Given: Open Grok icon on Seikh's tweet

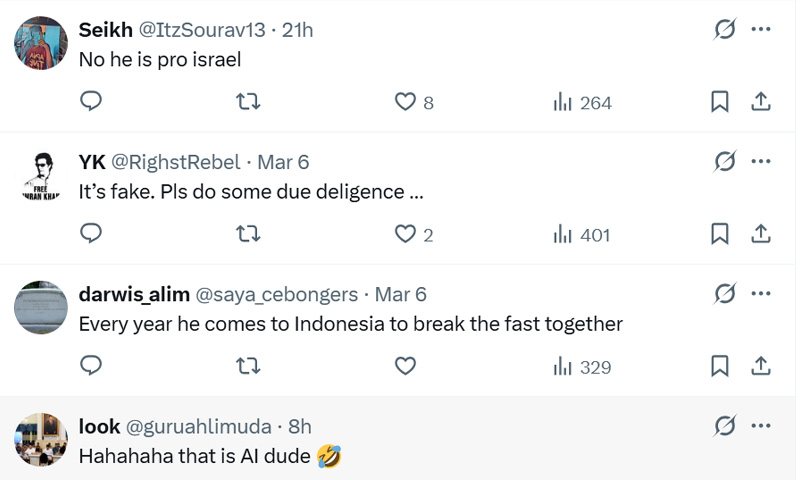Looking at the screenshot, I should pos(725,30).
